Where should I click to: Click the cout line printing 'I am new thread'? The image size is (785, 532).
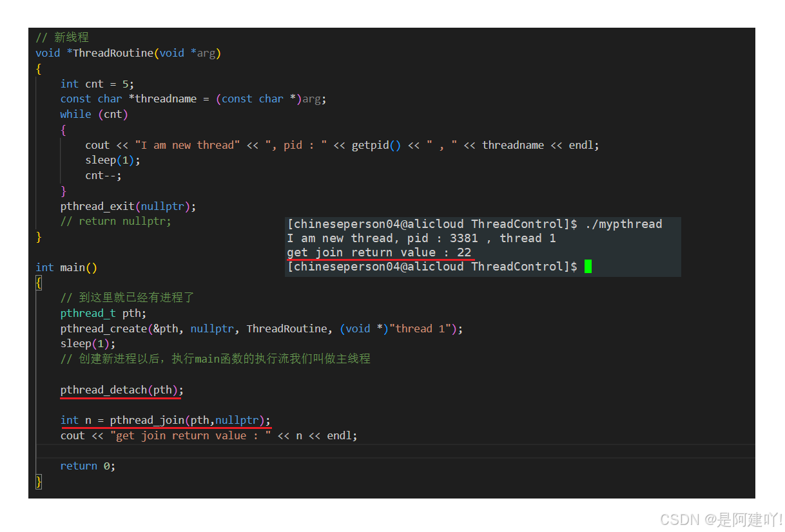pos(342,145)
